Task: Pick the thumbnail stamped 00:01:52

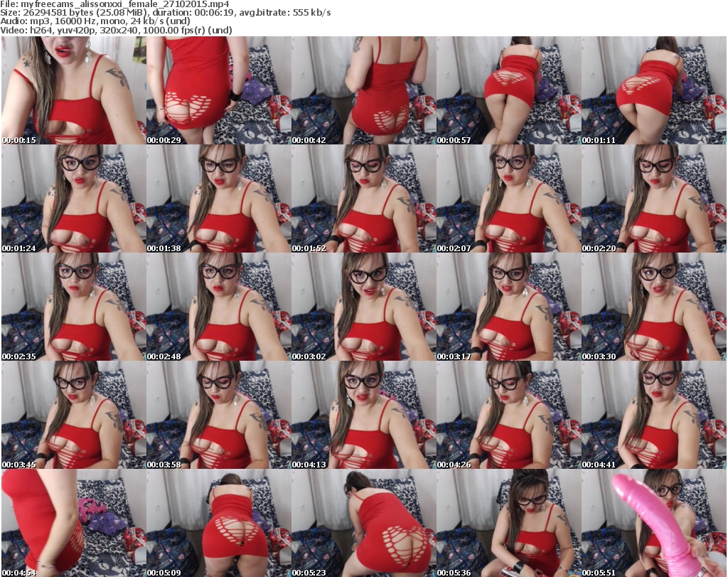Action: click(363, 198)
